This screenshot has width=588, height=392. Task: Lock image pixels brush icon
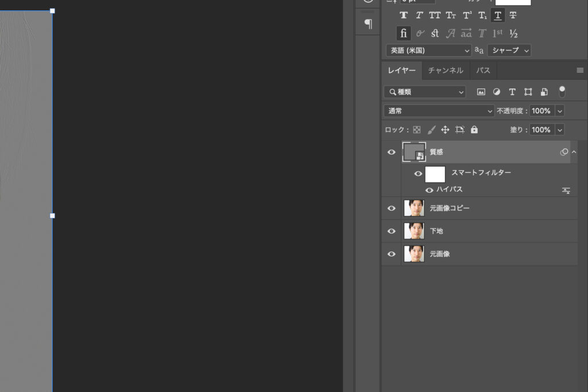[431, 130]
